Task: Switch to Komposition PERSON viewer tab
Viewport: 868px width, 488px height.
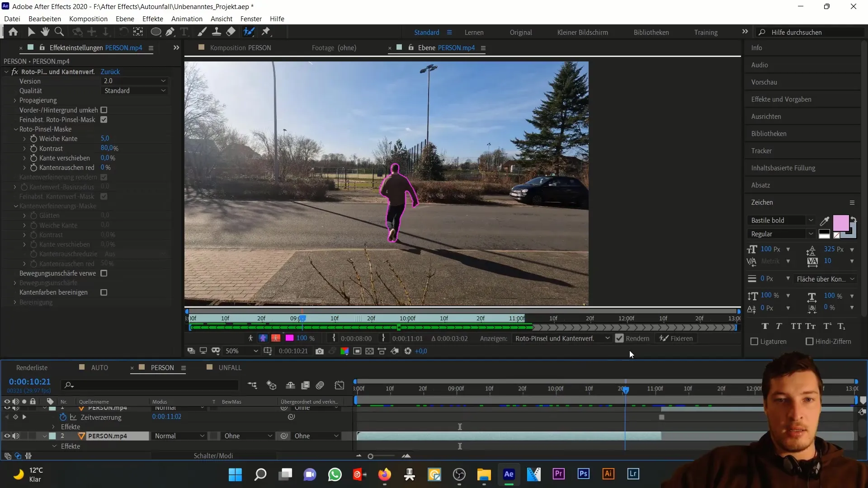Action: point(241,48)
